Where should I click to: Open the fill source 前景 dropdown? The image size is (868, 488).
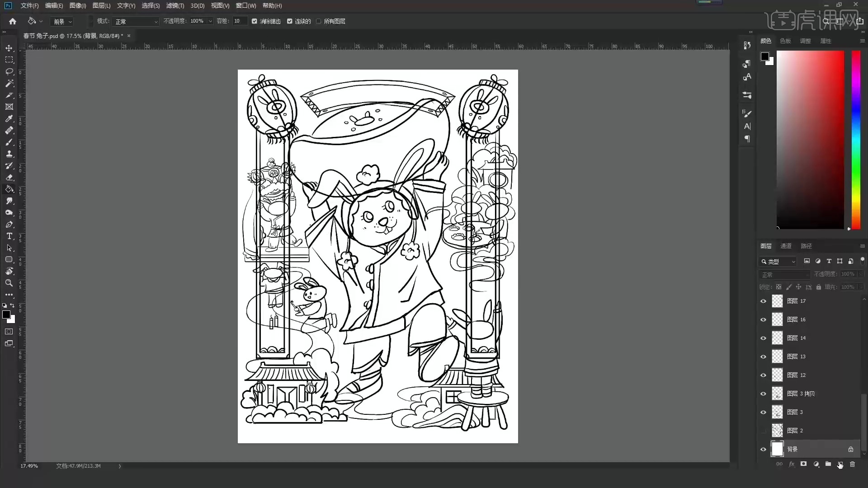(62, 21)
